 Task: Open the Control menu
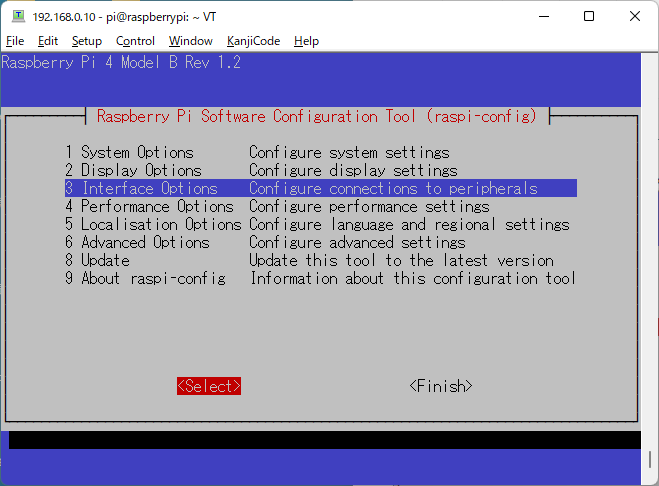pyautogui.click(x=135, y=41)
